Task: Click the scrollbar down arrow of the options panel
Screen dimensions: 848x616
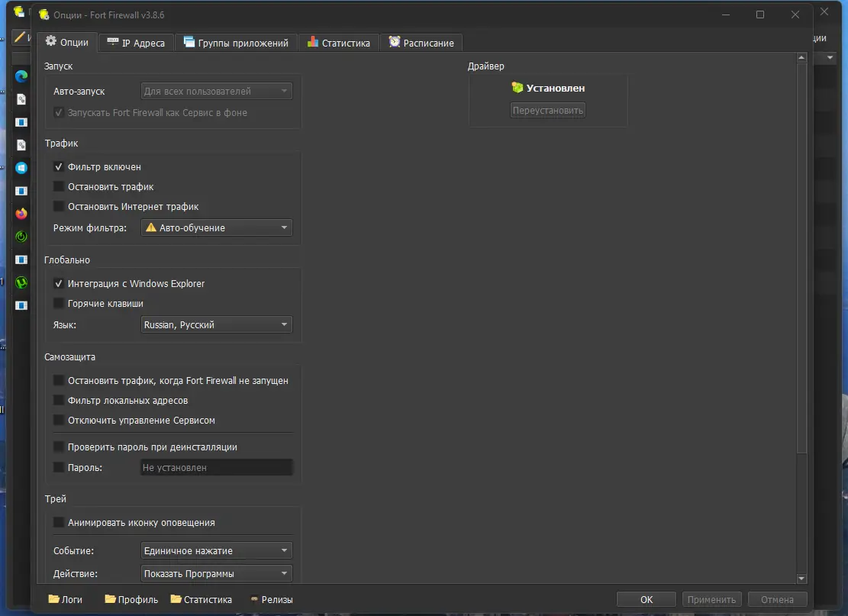Action: pos(801,578)
